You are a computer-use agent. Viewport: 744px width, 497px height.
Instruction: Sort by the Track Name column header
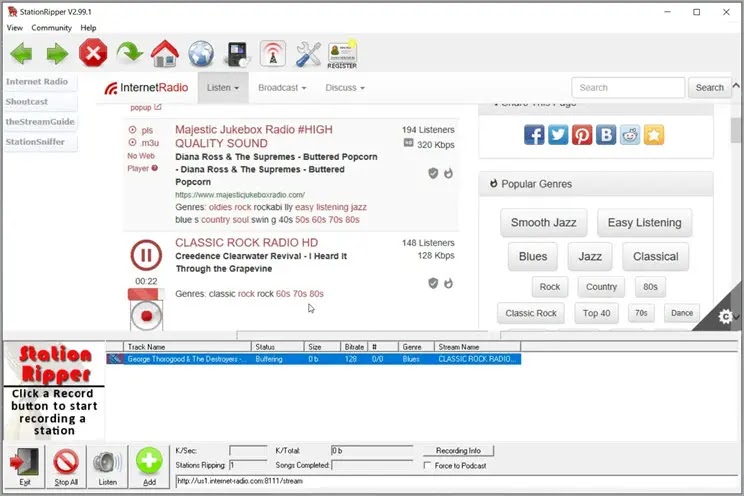pyautogui.click(x=187, y=347)
